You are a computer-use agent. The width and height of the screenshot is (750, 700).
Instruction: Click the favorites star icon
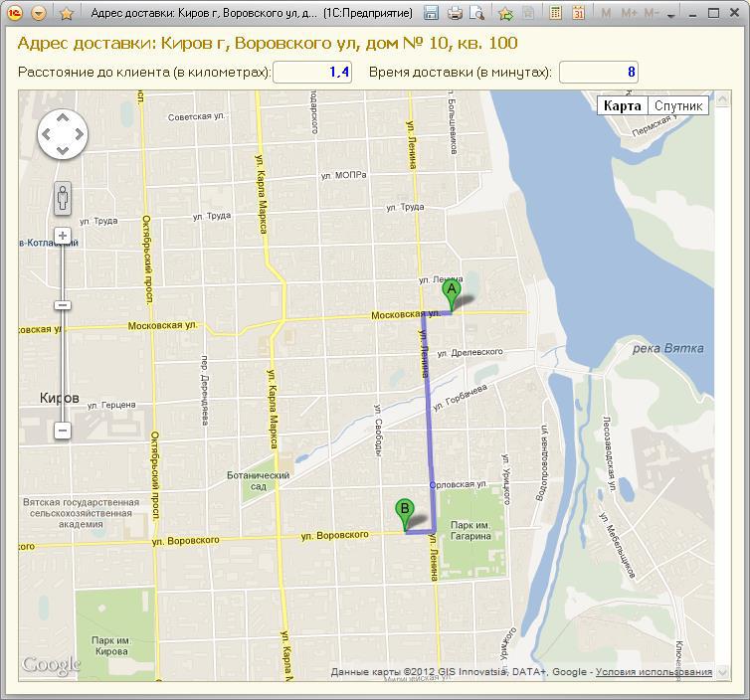[67, 14]
